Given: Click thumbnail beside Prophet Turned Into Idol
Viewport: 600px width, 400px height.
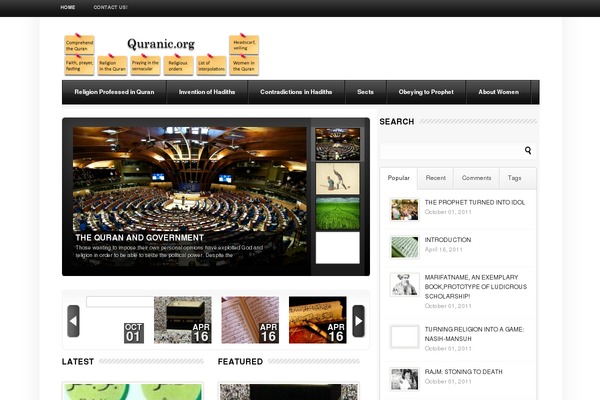Looking at the screenshot, I should [x=404, y=209].
